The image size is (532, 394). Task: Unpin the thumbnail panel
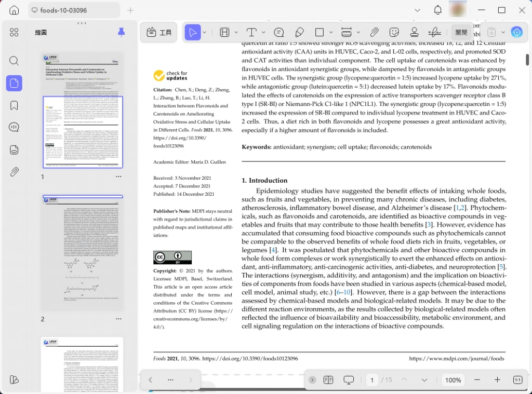coord(121,33)
